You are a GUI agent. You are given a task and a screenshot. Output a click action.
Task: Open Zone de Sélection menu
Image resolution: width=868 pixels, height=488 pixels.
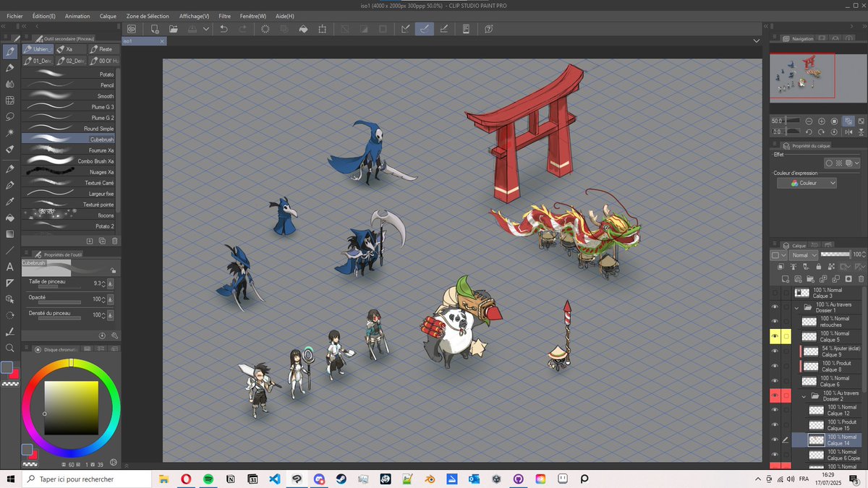pyautogui.click(x=148, y=16)
